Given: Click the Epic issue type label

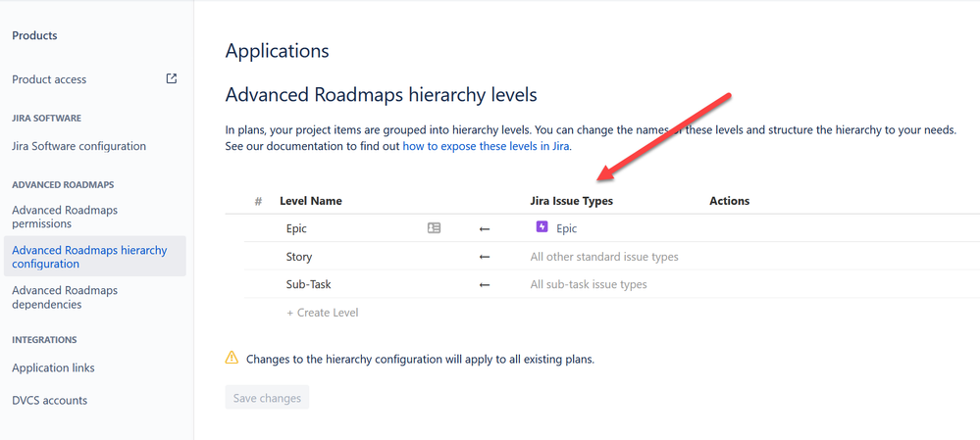Looking at the screenshot, I should (x=567, y=228).
